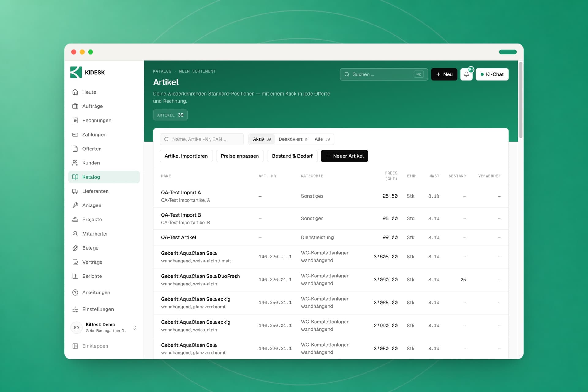The width and height of the screenshot is (588, 392).
Task: Select the Katalog sidebar item
Action: point(104,177)
